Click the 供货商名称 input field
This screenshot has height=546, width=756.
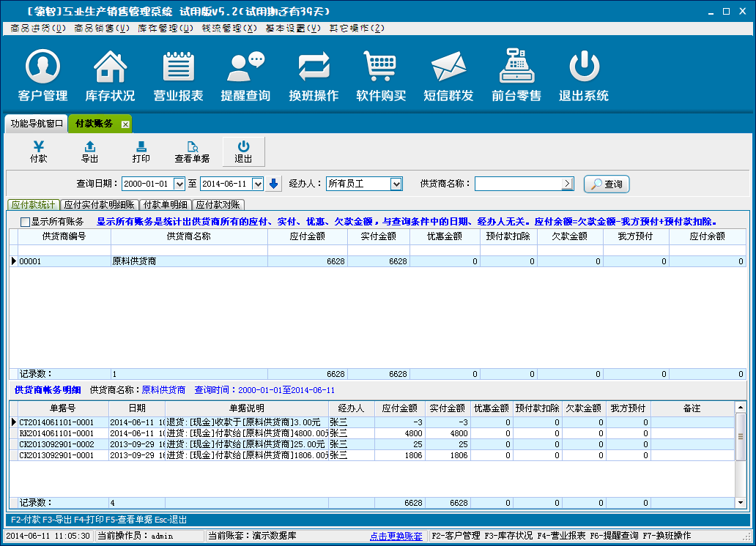click(x=518, y=184)
